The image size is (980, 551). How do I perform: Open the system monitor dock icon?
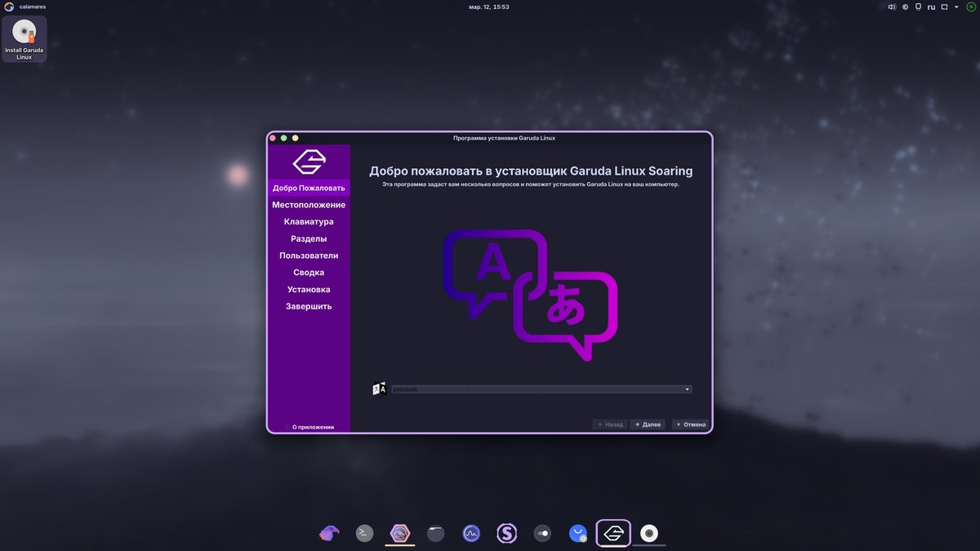(x=471, y=533)
